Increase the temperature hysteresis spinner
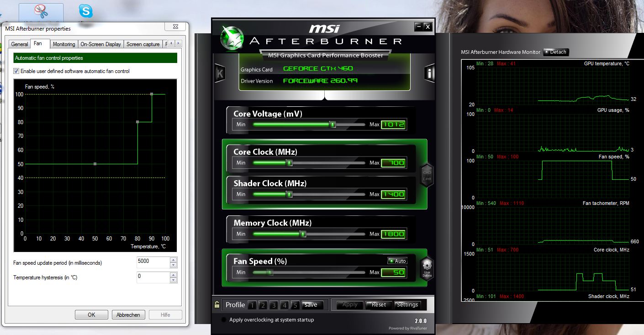Screen dimensions: 644x335 173,275
